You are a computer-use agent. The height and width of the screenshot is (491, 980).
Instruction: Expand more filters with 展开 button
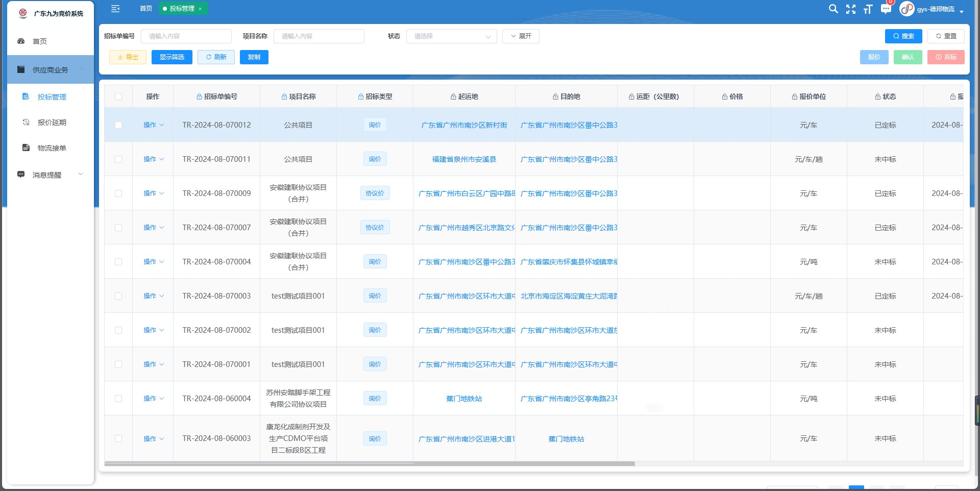pos(521,36)
